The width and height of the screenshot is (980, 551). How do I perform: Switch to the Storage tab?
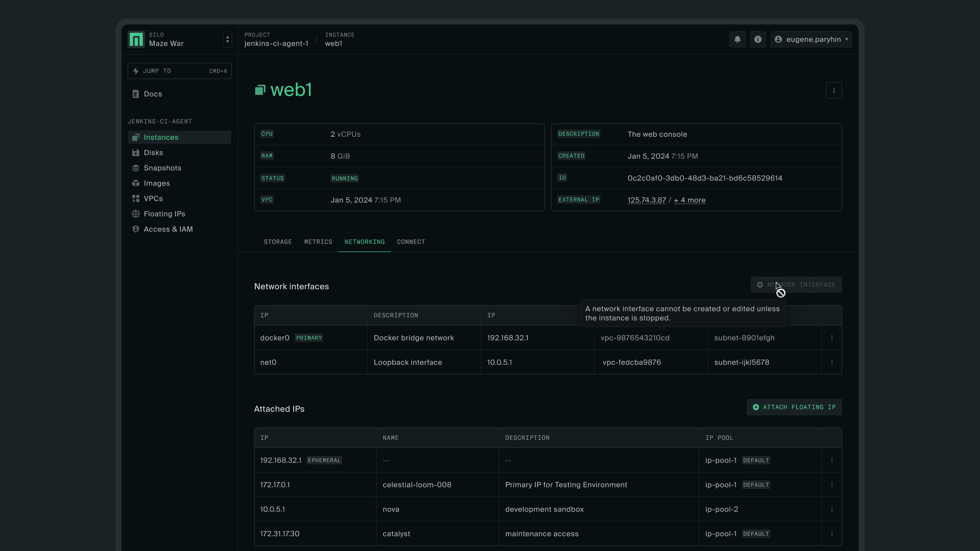(x=278, y=242)
